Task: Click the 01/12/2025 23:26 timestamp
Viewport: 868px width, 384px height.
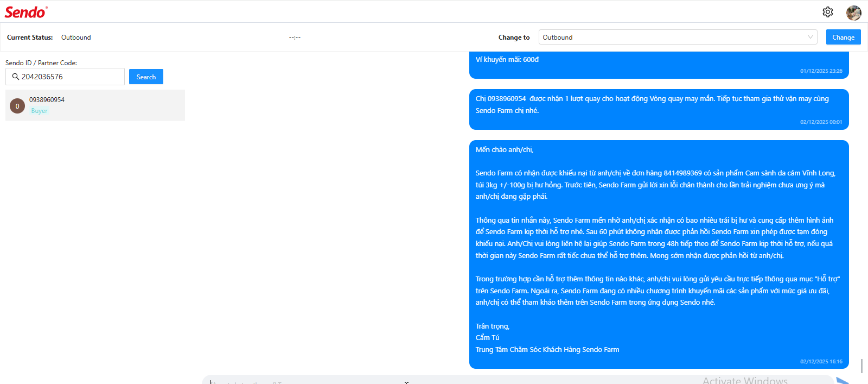Action: click(821, 71)
